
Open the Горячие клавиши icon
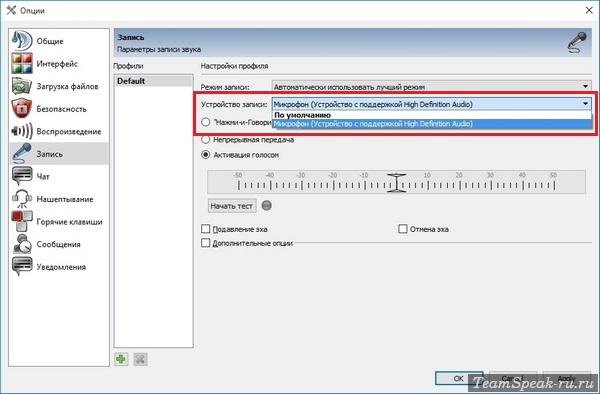(x=21, y=221)
